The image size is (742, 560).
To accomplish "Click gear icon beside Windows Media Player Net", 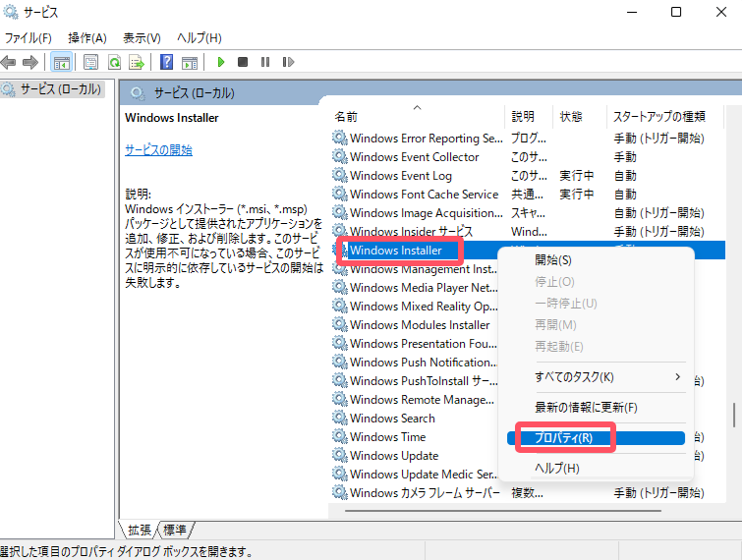I will click(x=340, y=287).
